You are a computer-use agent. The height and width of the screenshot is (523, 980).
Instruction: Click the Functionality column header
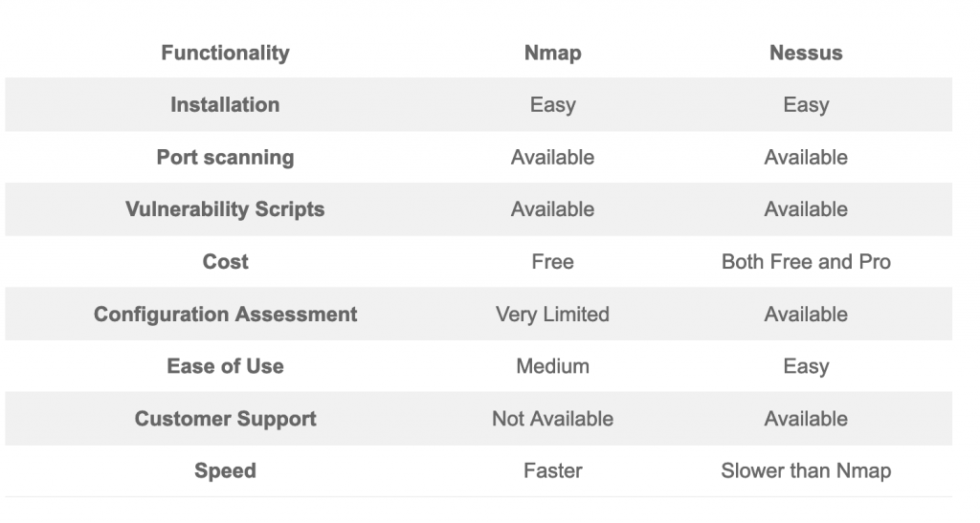click(225, 53)
